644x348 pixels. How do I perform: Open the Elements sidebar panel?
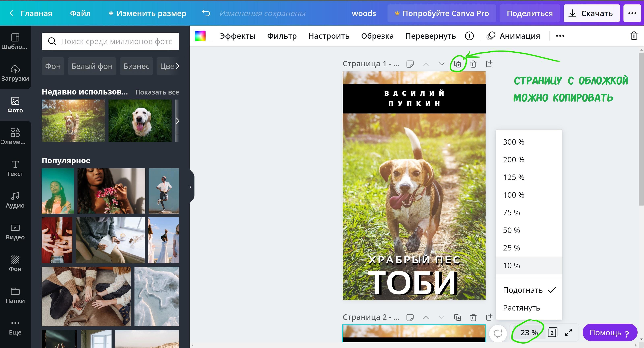click(15, 136)
